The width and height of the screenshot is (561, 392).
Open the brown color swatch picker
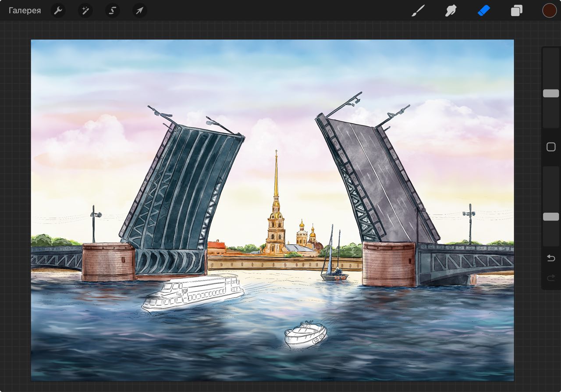click(x=549, y=11)
